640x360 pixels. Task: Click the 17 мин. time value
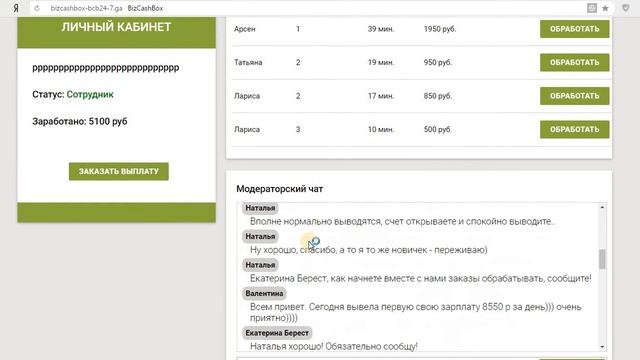[381, 96]
